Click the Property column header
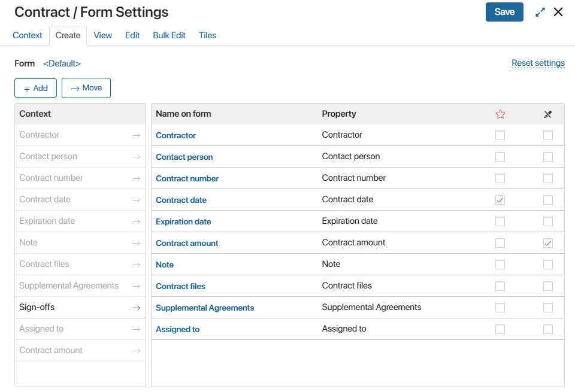Viewport: 575px width, 392px height. pyautogui.click(x=339, y=114)
